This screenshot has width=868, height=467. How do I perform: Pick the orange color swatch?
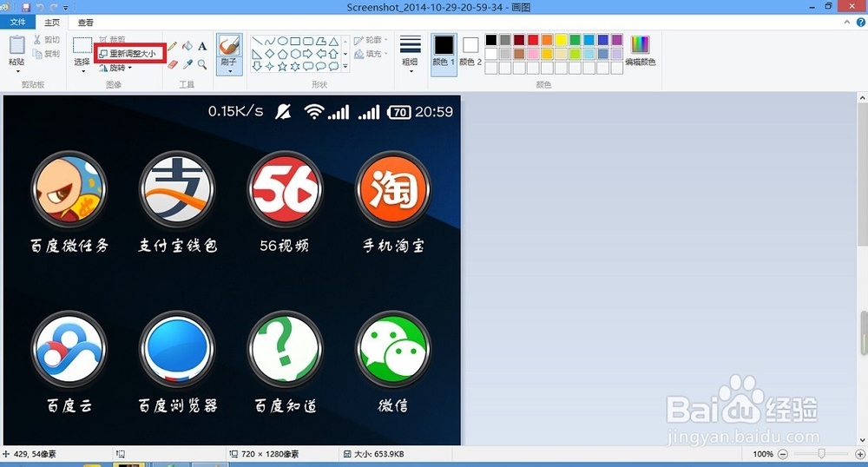coord(547,40)
